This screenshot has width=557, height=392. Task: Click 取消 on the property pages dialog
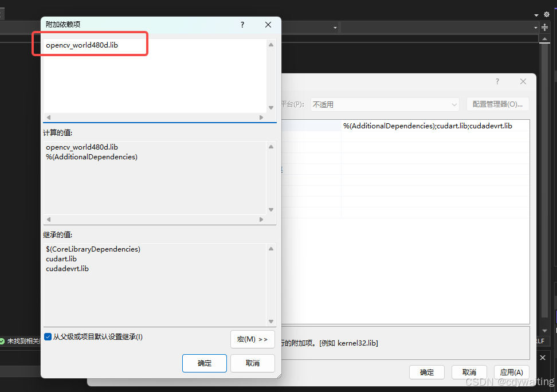(x=469, y=372)
